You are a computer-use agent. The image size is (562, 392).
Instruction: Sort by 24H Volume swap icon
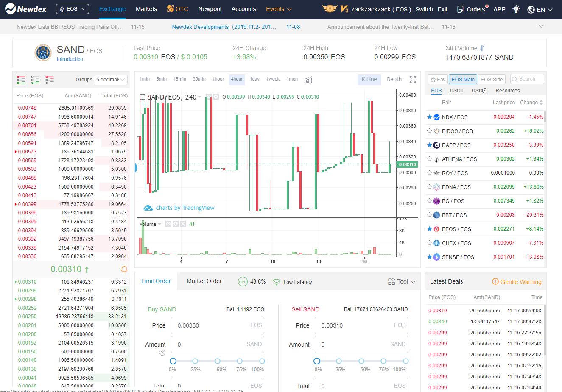[482, 48]
